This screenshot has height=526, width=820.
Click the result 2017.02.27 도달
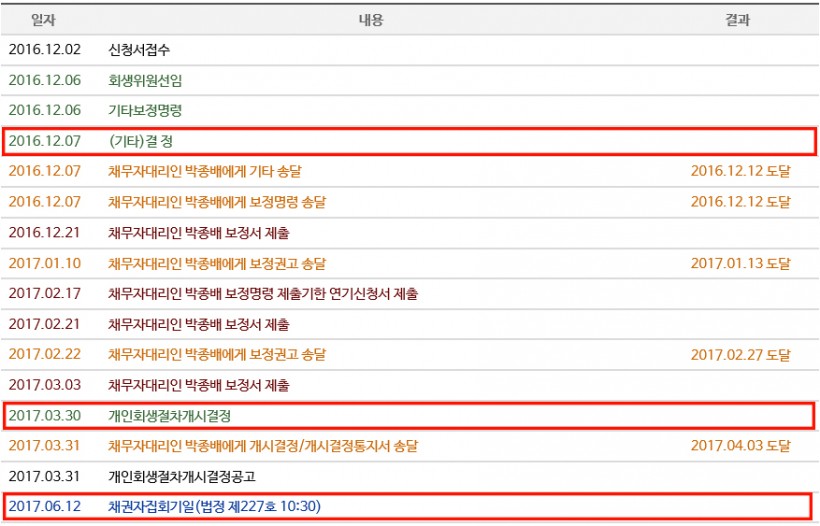(741, 355)
